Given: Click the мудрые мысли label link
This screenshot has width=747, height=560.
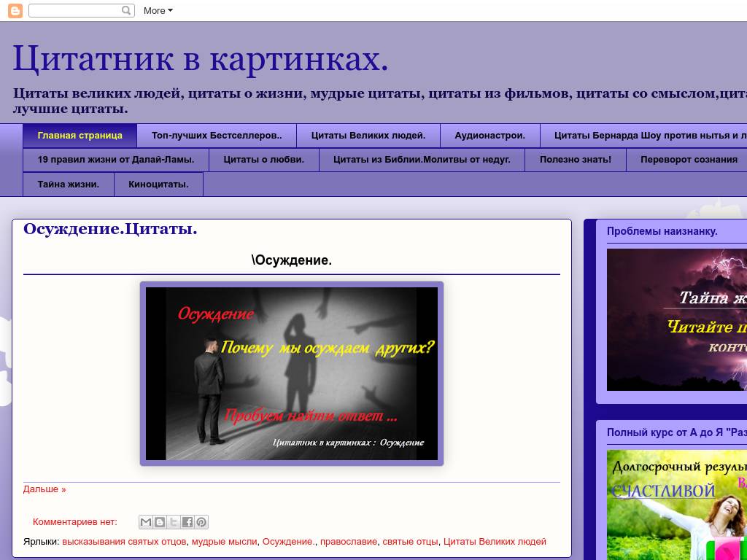Looking at the screenshot, I should [223, 542].
